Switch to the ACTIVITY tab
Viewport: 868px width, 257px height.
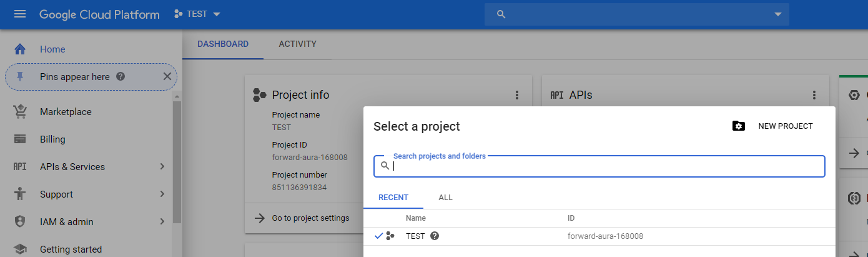[297, 44]
